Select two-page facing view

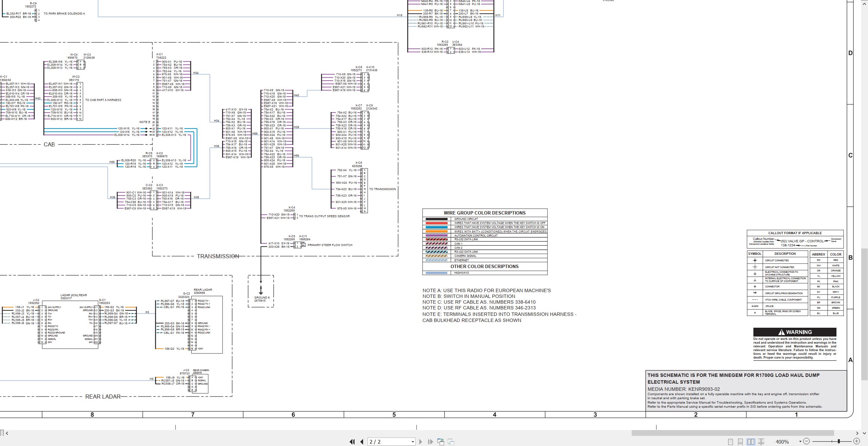click(x=751, y=442)
